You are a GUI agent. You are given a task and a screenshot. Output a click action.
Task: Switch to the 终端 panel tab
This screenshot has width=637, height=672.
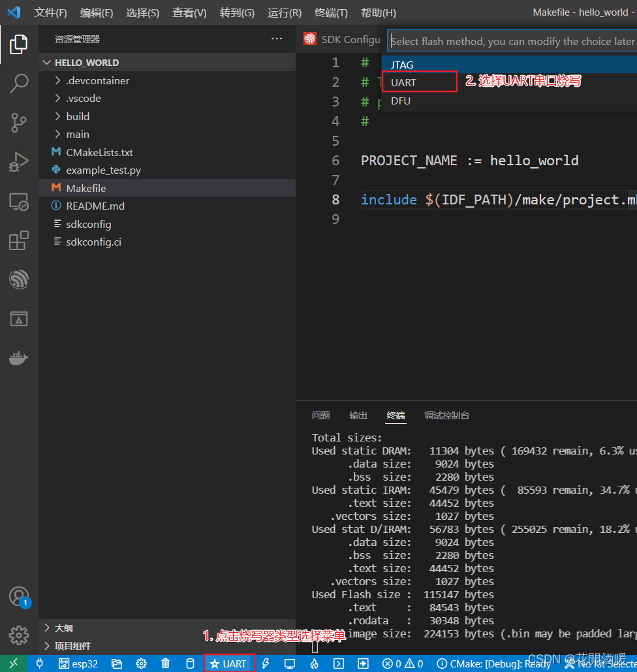point(396,415)
